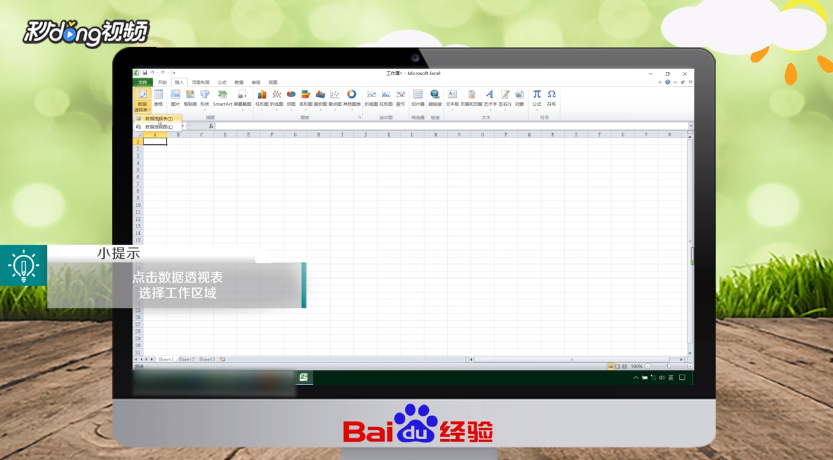Select the Sheet1 worksheet tab
The image size is (833, 460).
166,360
